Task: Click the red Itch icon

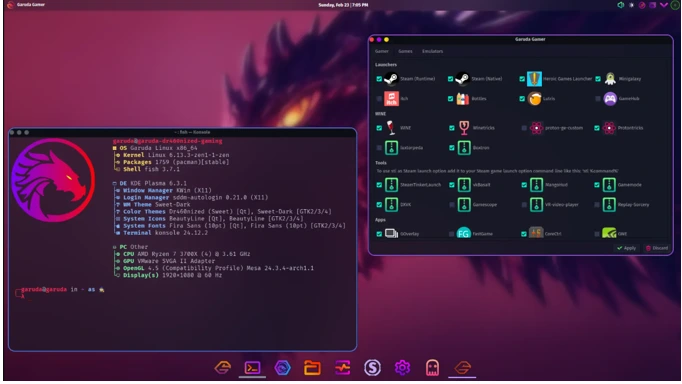Action: (391, 99)
